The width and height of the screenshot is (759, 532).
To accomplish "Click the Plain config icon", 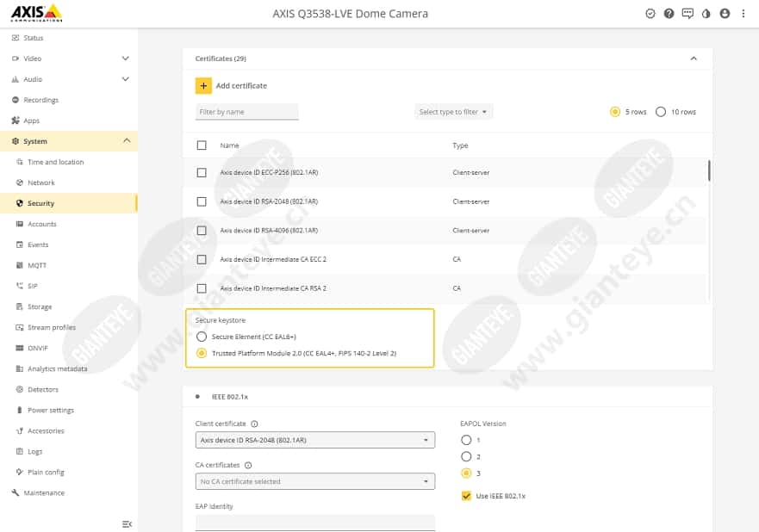I will [19, 472].
